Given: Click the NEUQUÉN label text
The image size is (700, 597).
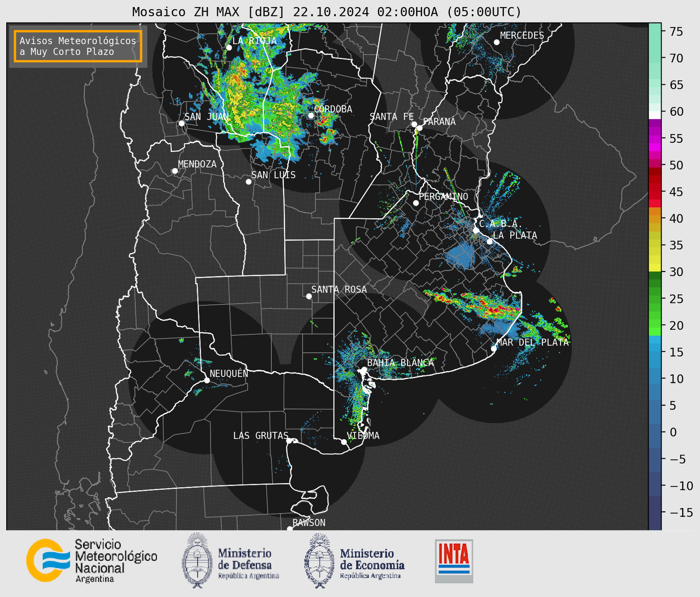Looking at the screenshot, I should (229, 373).
